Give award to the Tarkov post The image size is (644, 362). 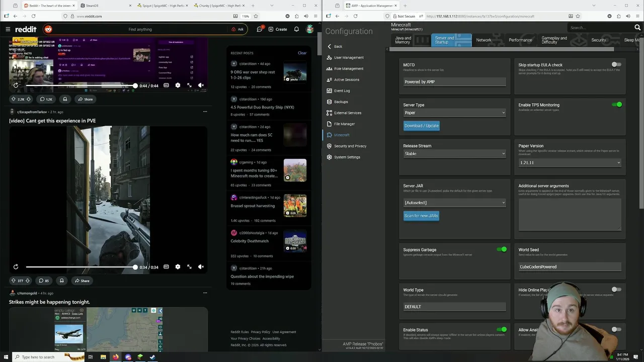pyautogui.click(x=61, y=281)
